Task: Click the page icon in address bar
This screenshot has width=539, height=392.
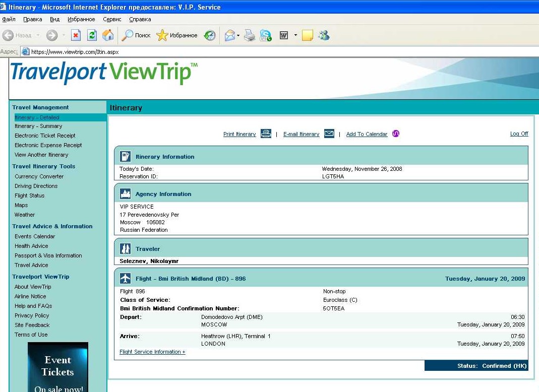Action: click(25, 52)
